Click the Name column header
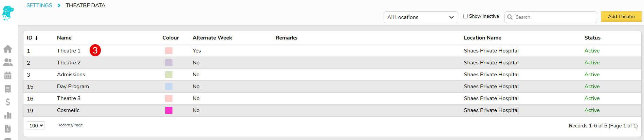This screenshot has height=140, width=644. [x=64, y=38]
